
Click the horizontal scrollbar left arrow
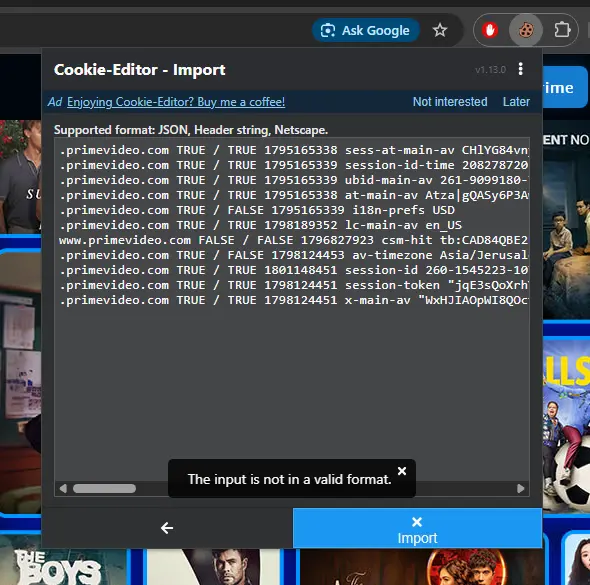[63, 488]
